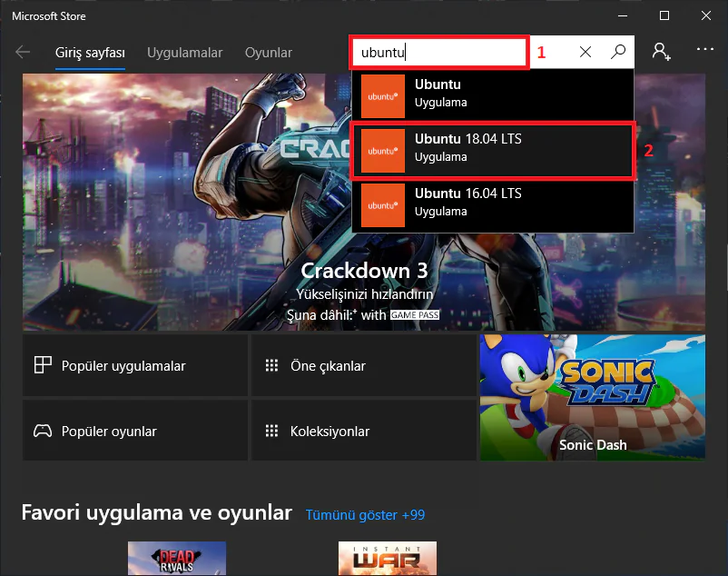Clear the search box text

[585, 52]
